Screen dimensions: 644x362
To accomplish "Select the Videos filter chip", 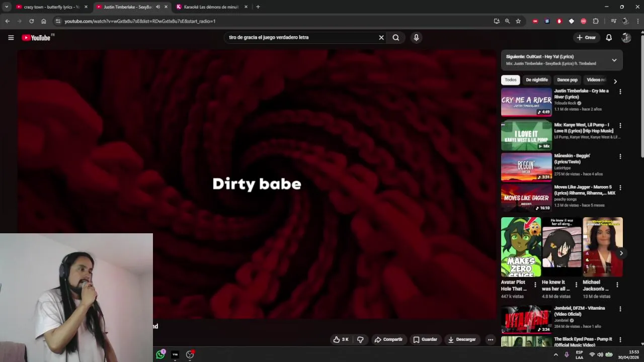I will point(596,80).
